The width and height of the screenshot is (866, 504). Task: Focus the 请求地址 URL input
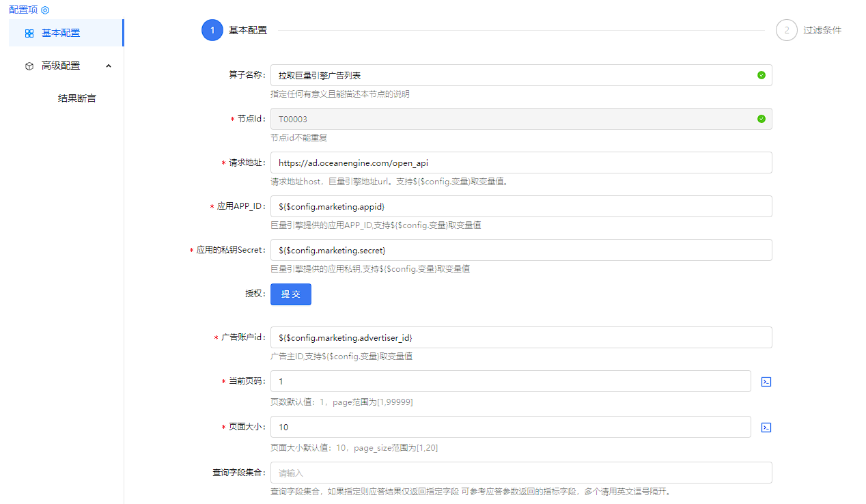tap(520, 163)
